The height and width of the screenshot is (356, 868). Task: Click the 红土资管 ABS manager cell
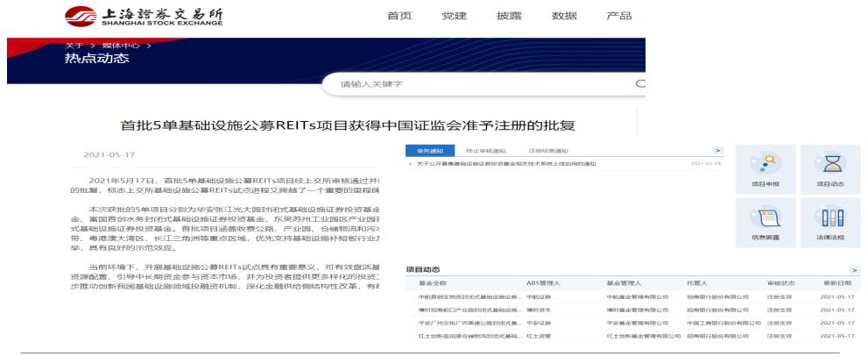pos(537,336)
